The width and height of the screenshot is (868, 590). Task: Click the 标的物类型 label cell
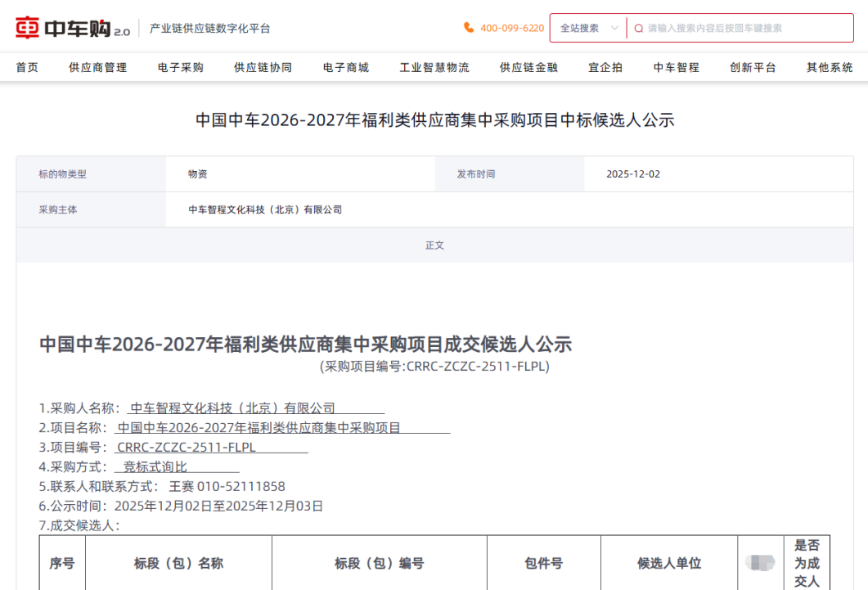[92, 173]
